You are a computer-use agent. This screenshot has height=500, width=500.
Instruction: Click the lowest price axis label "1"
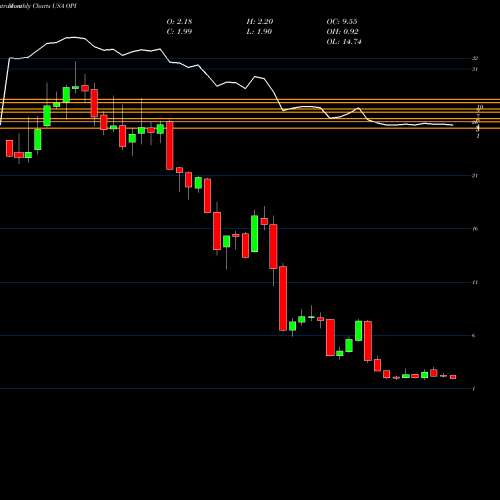(x=474, y=389)
